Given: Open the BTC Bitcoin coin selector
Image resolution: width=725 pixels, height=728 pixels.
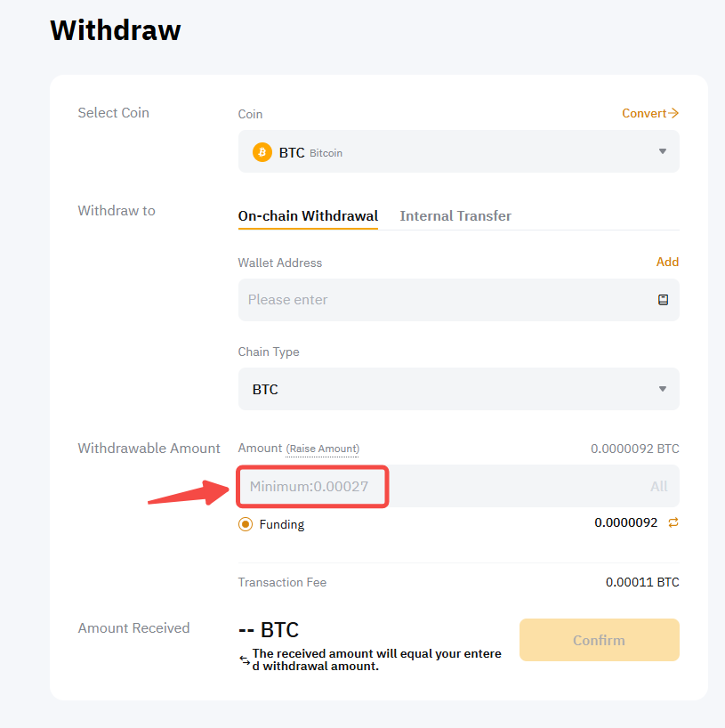Looking at the screenshot, I should [x=445, y=152].
